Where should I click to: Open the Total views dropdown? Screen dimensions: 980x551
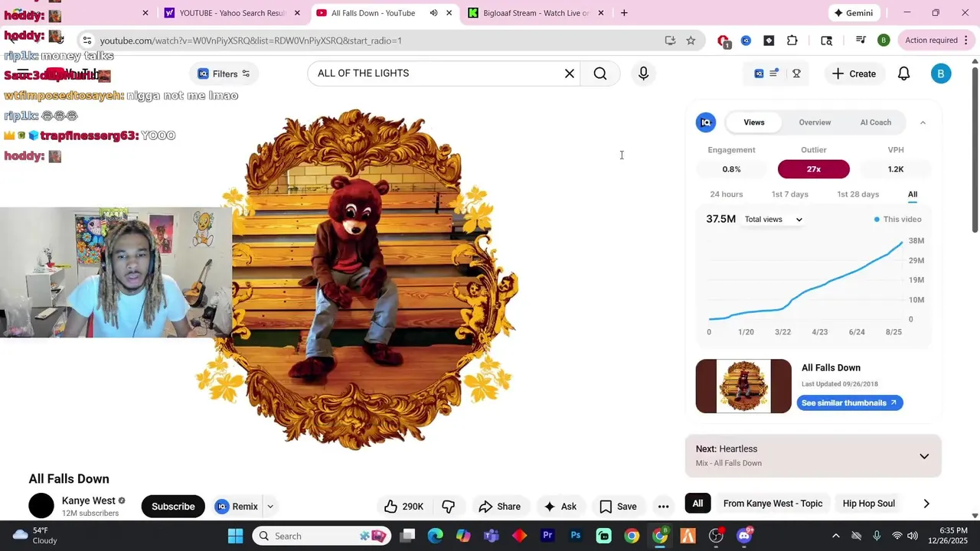(773, 220)
